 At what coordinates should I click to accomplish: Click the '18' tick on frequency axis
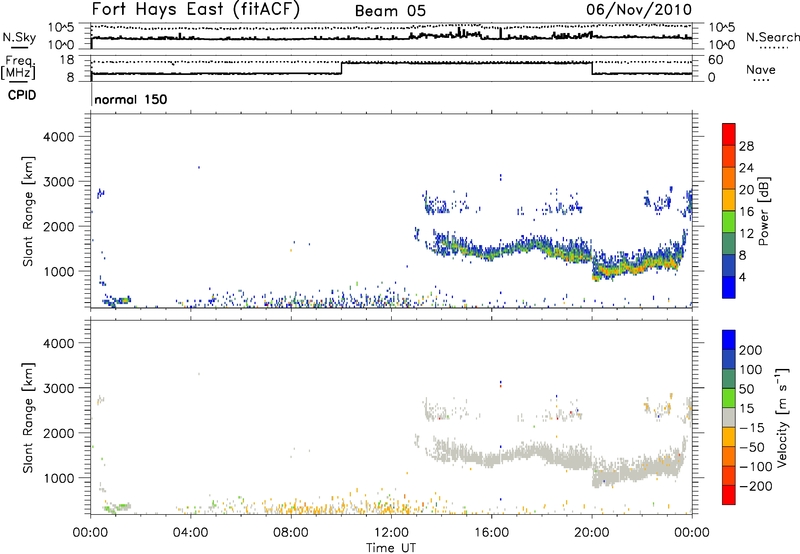[x=67, y=60]
